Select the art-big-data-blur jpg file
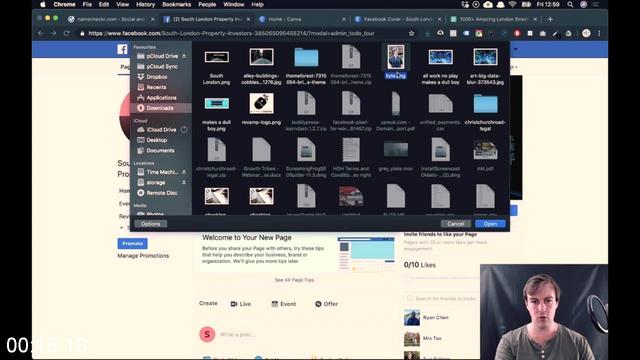Image resolution: width=640 pixels, height=360 pixels. click(485, 65)
